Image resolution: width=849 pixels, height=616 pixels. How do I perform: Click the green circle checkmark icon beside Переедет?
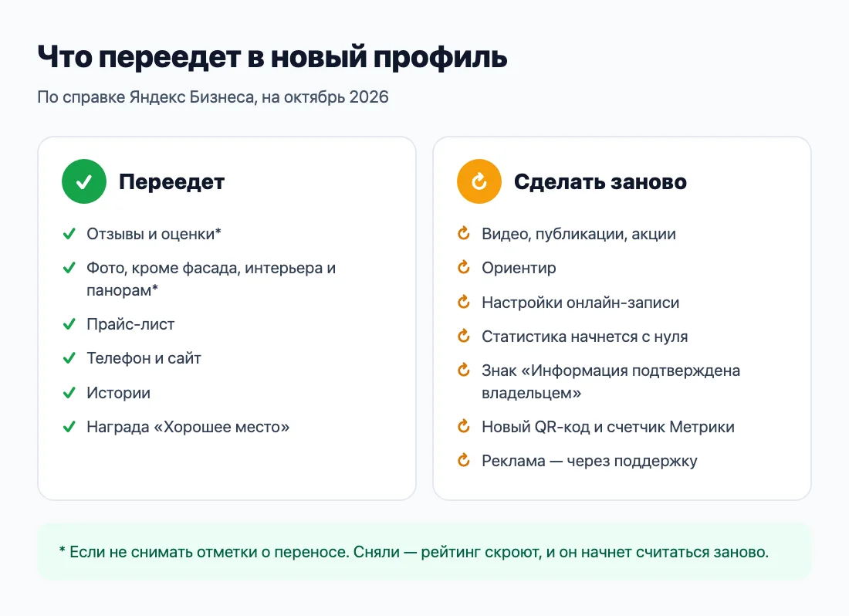84,181
